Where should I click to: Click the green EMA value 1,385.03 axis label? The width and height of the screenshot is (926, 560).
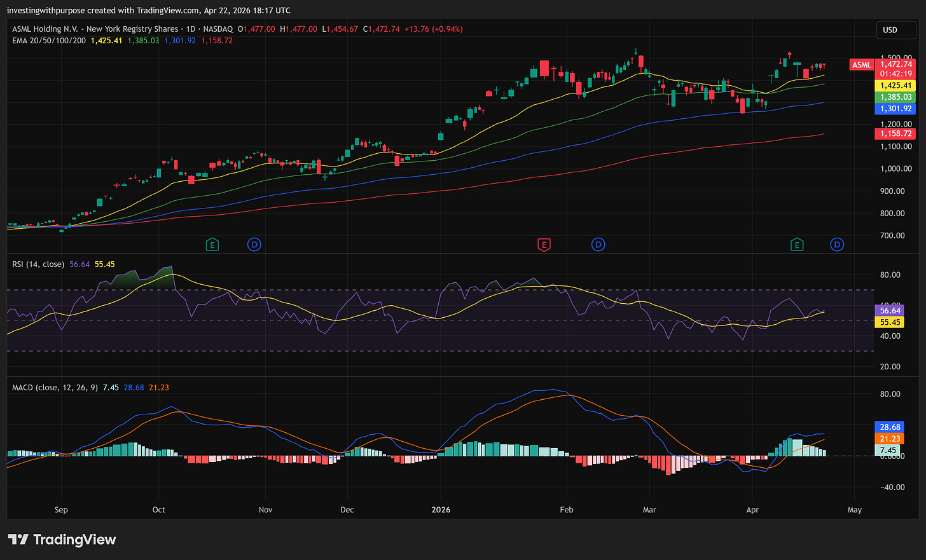click(895, 97)
